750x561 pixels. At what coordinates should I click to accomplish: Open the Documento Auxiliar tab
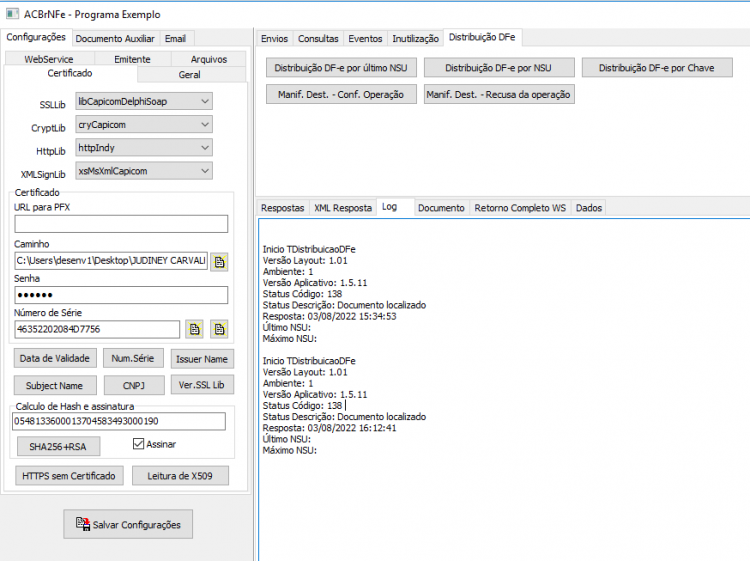[115, 39]
